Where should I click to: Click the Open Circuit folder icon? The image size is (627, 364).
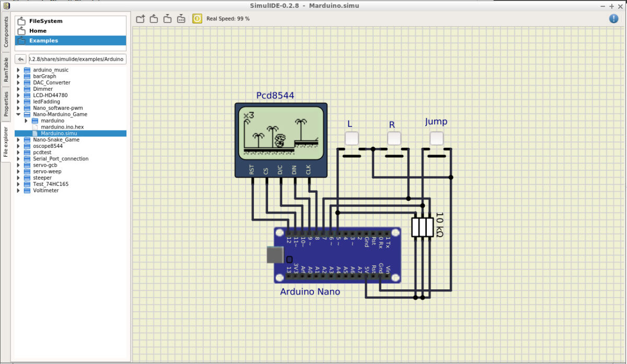[154, 18]
